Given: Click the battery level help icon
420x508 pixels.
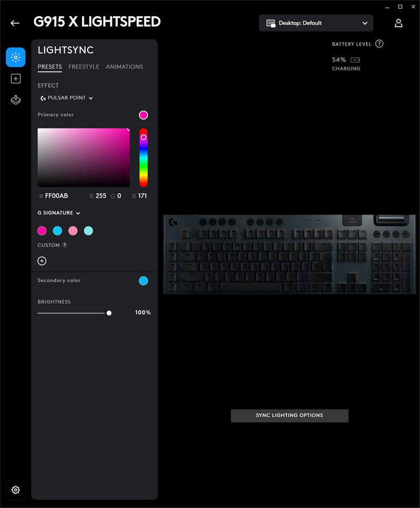Looking at the screenshot, I should tap(379, 44).
